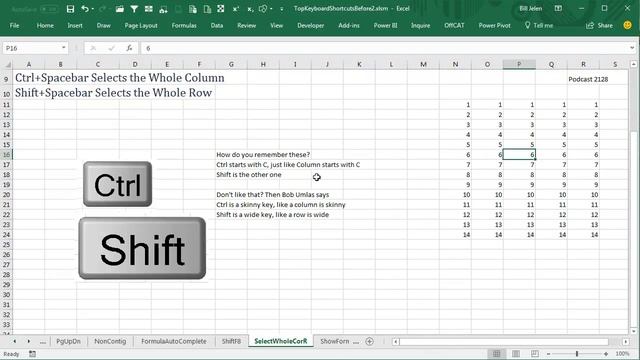The image size is (640, 360).
Task: Click the Open folder icon in toolbar
Action: click(x=119, y=9)
